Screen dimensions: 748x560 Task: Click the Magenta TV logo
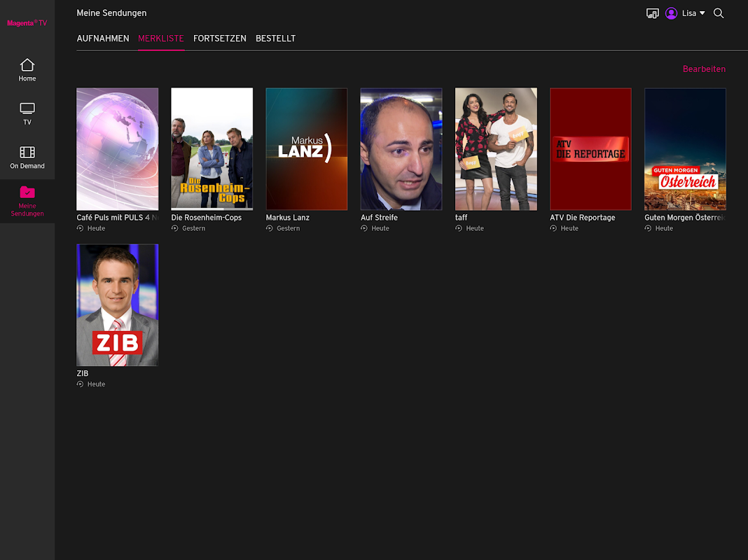[x=27, y=23]
